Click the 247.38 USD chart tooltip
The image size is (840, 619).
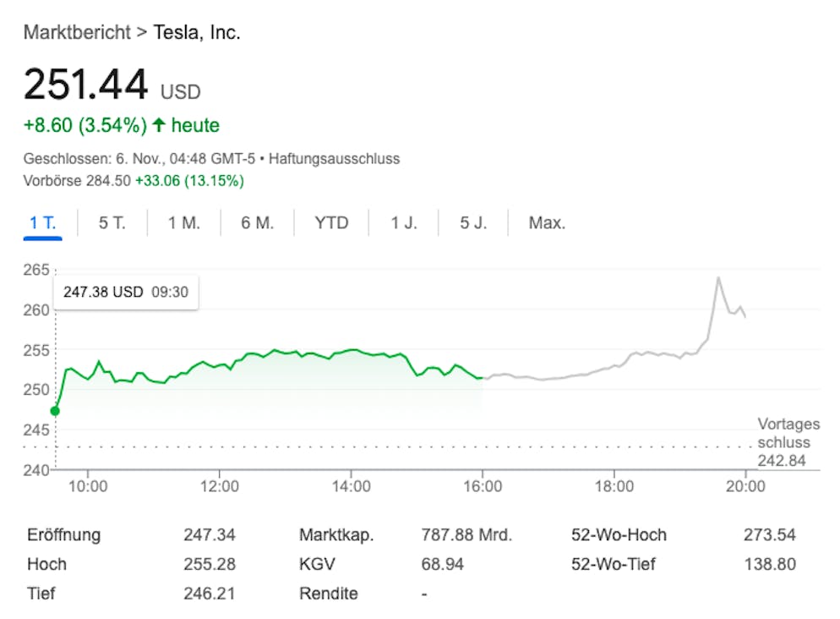pos(126,292)
